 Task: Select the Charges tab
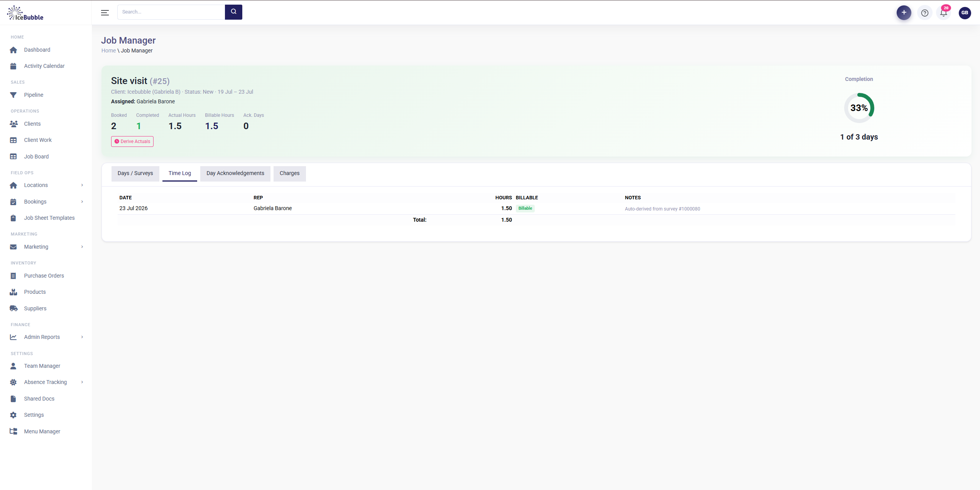coord(289,173)
